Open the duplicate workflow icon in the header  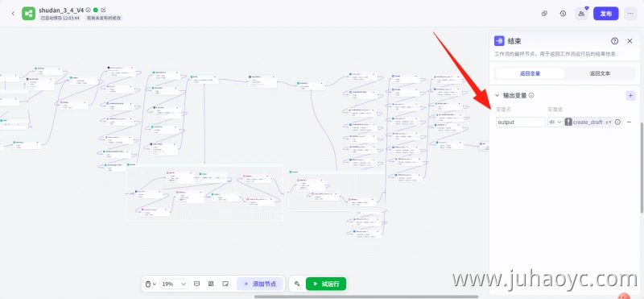point(544,14)
